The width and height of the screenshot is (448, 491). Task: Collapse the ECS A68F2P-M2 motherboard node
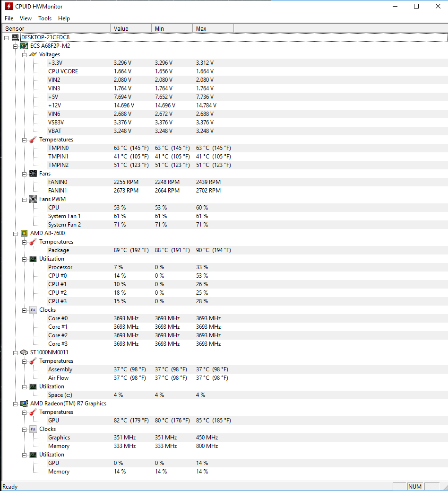[15, 46]
